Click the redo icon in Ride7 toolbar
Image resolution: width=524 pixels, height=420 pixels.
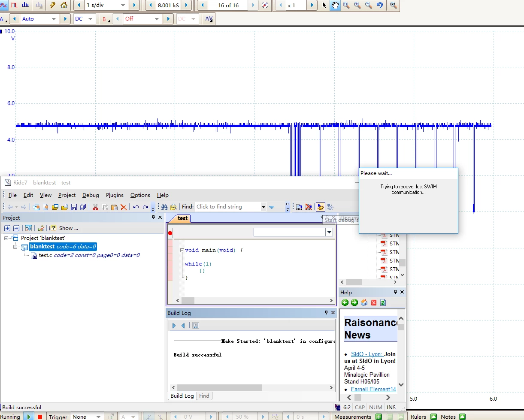(x=145, y=207)
